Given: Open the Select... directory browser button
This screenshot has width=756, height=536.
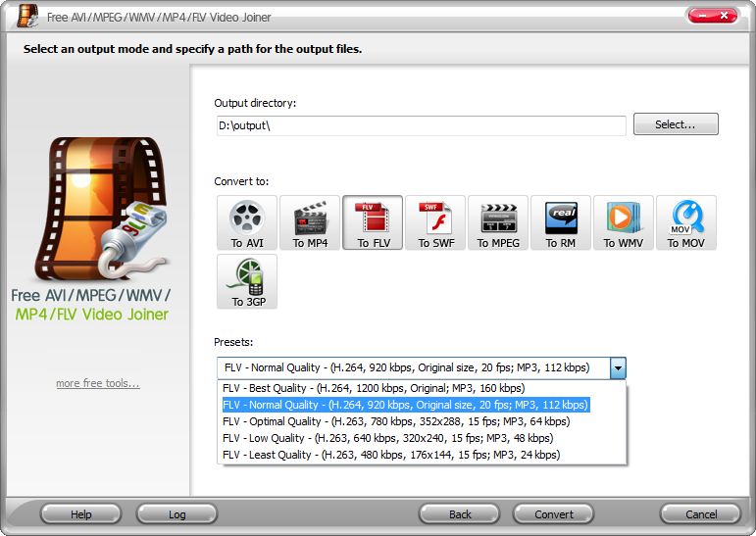Looking at the screenshot, I should (676, 124).
